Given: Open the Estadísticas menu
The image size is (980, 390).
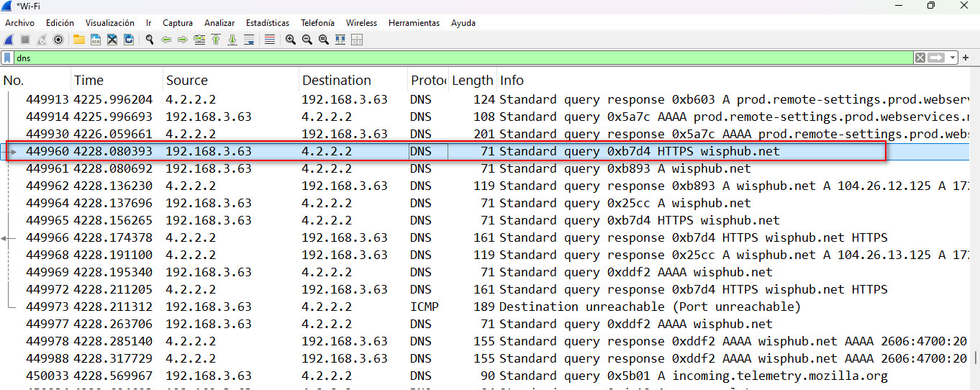Looking at the screenshot, I should click(267, 23).
